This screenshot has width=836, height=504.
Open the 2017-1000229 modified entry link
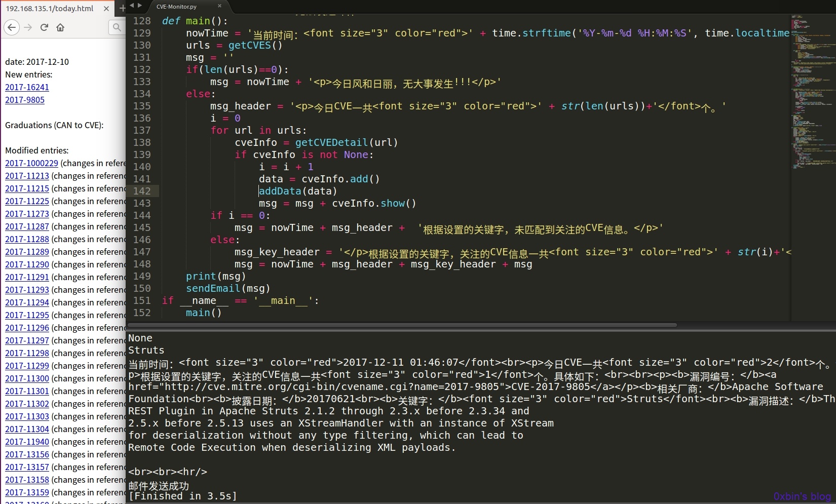(31, 163)
